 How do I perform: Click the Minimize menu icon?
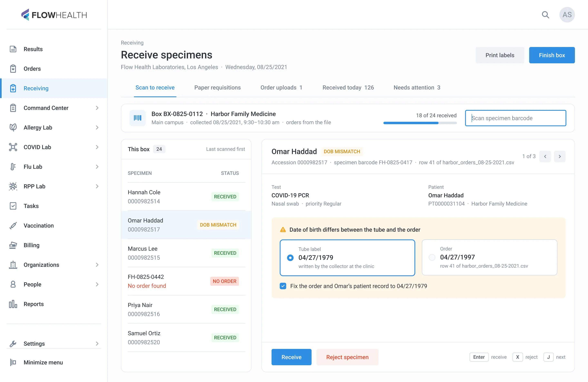click(13, 362)
